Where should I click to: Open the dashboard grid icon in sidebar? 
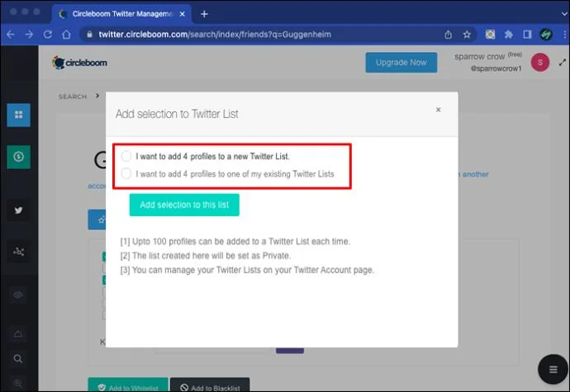tap(18, 115)
